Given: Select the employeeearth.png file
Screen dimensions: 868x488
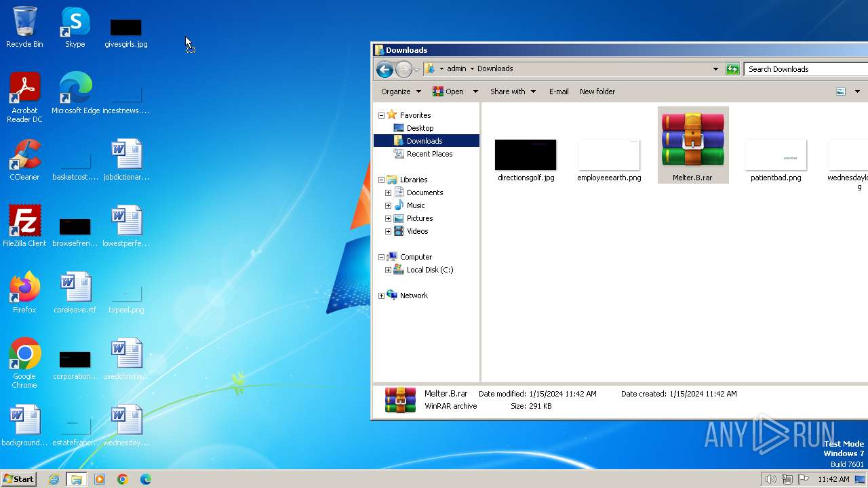Looking at the screenshot, I should click(x=609, y=160).
